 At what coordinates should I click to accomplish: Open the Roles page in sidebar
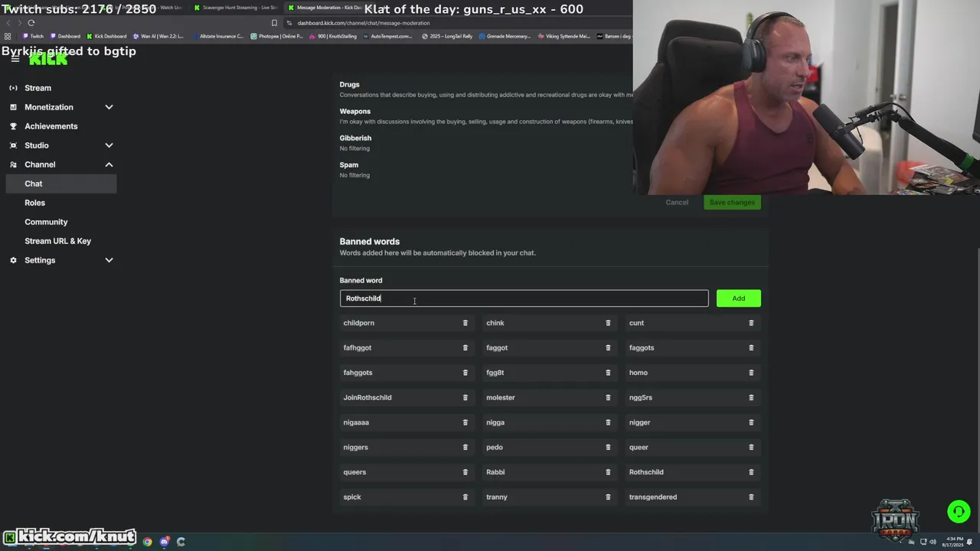[34, 203]
